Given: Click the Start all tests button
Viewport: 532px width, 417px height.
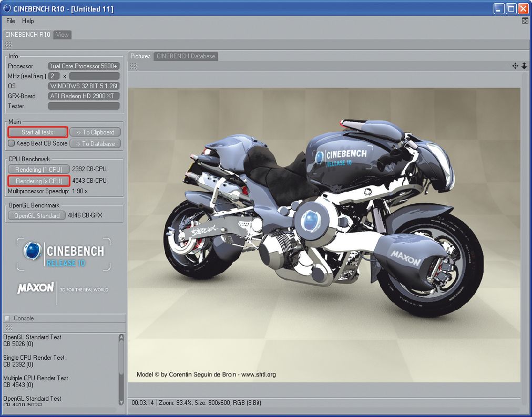Looking at the screenshot, I should pyautogui.click(x=38, y=132).
